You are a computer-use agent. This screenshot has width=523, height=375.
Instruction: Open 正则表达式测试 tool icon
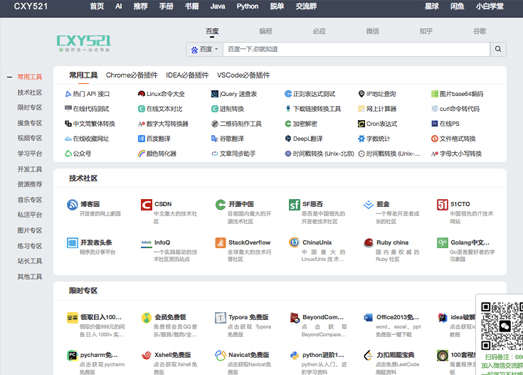coord(288,94)
